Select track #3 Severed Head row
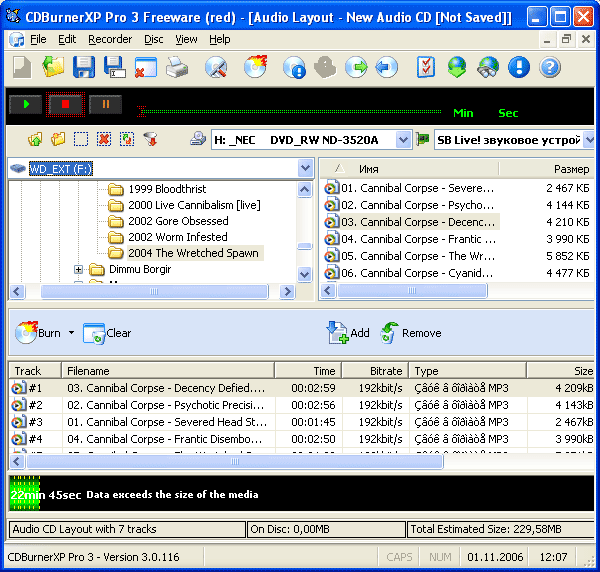Viewport: 600px width, 572px height. [x=301, y=422]
